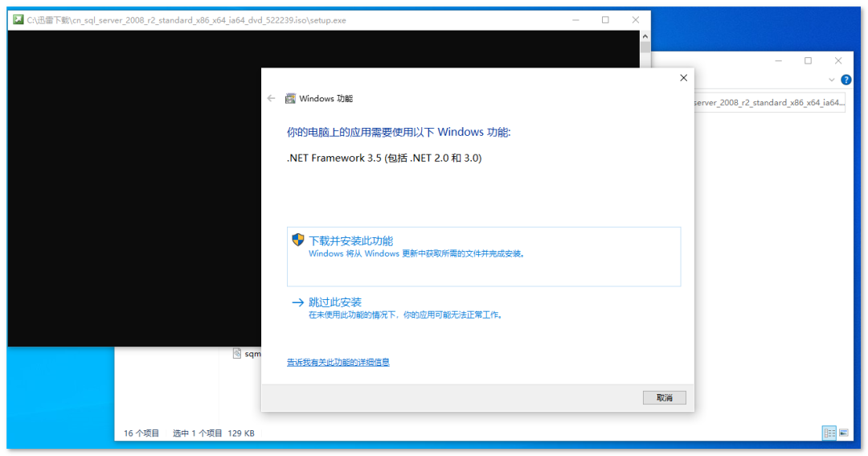Minimize the background Explorer window
868x456 pixels.
coord(778,60)
